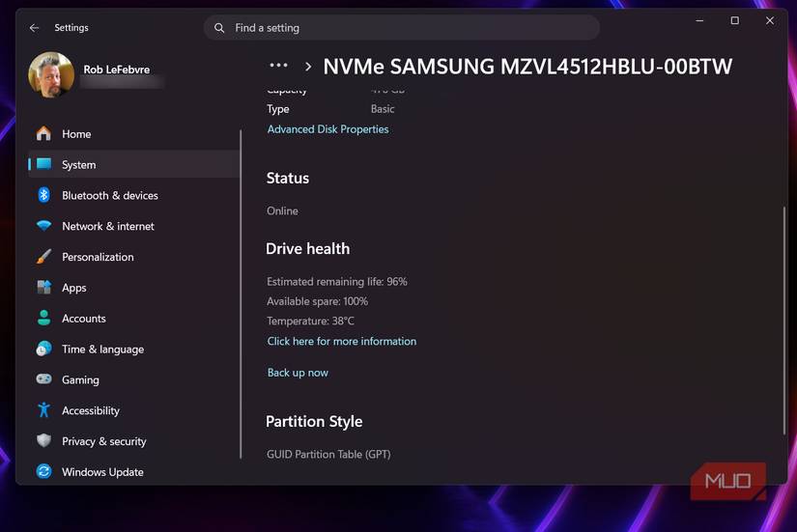Screen dimensions: 797x532
Task: Click Available spare: 100% text
Action: coord(317,301)
